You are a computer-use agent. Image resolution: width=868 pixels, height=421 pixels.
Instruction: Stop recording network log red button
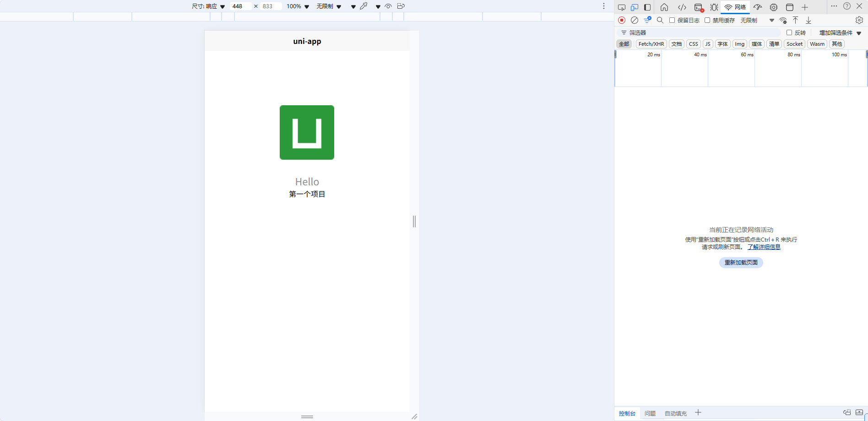point(622,20)
